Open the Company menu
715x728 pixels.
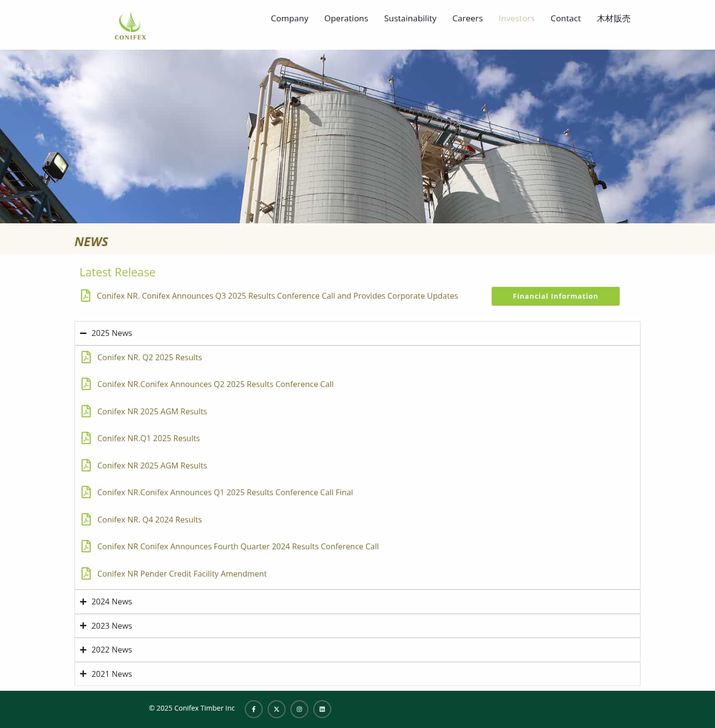tap(289, 18)
